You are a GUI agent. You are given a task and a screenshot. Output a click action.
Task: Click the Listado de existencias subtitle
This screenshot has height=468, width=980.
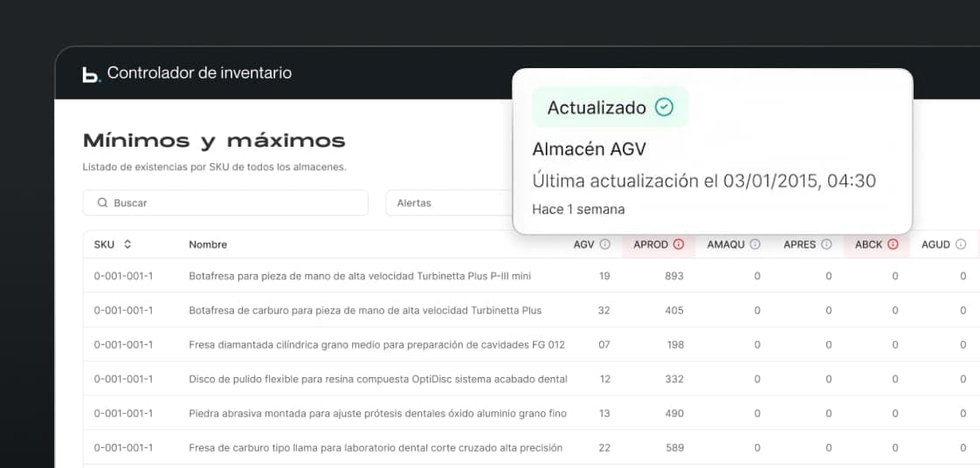click(214, 167)
